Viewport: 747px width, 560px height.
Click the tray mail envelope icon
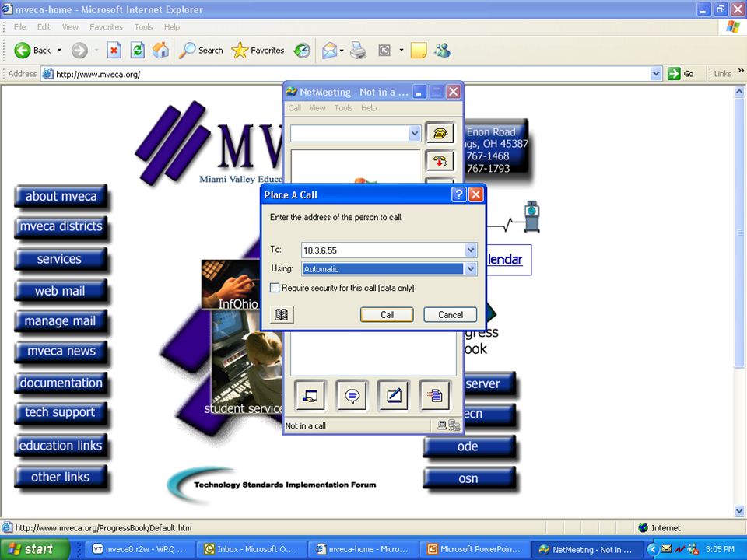667,549
